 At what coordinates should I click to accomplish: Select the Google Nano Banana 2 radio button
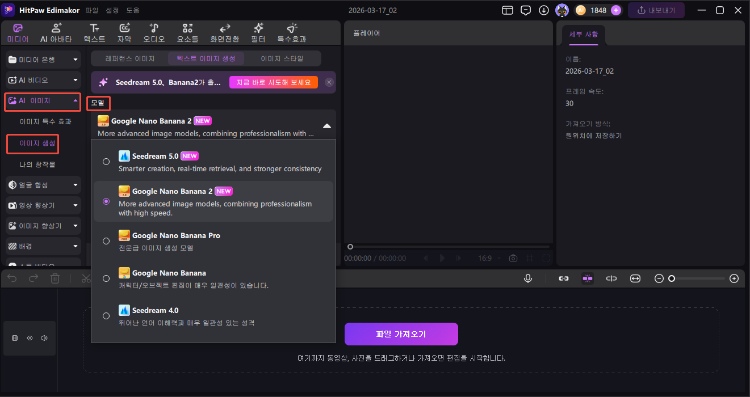(x=106, y=202)
